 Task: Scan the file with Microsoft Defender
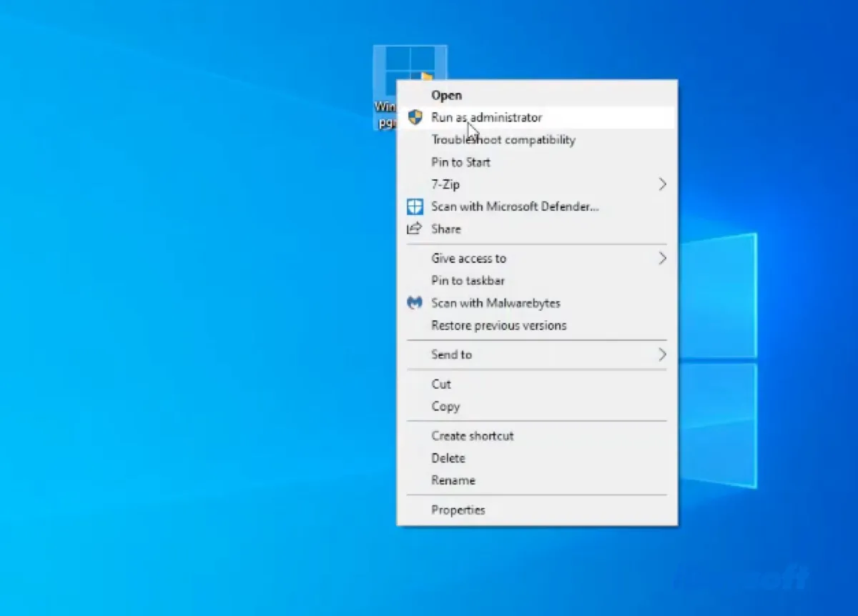(515, 207)
